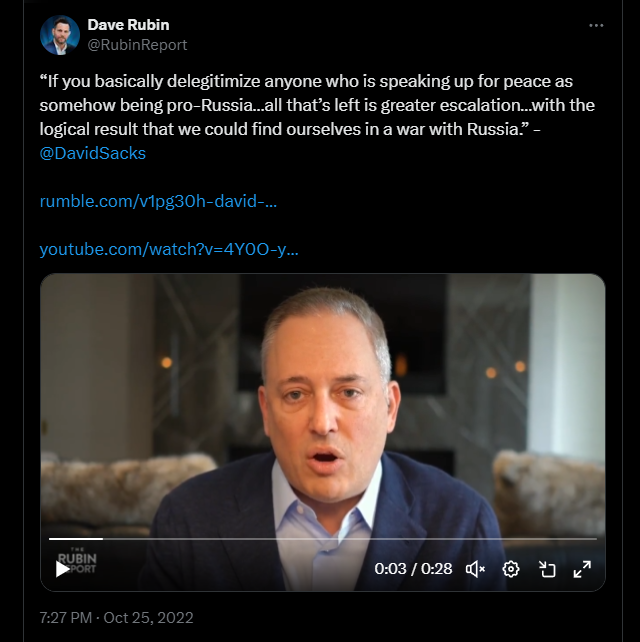Open the @DavidSacks mention
This screenshot has width=640, height=642.
pos(93,154)
